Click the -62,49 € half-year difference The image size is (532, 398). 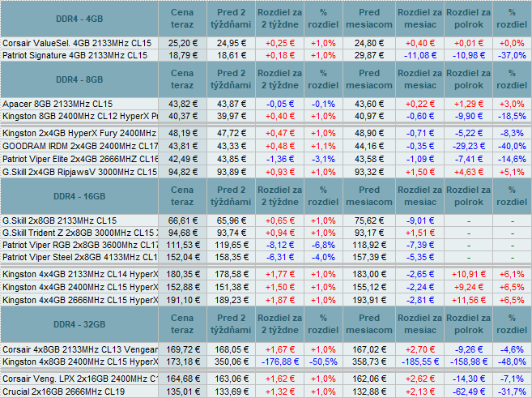469,392
